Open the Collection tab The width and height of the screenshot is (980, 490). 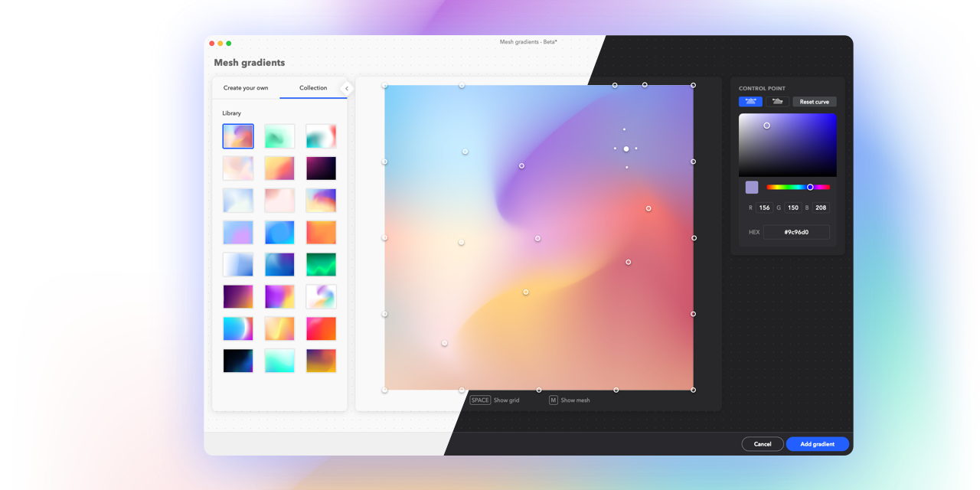click(312, 88)
